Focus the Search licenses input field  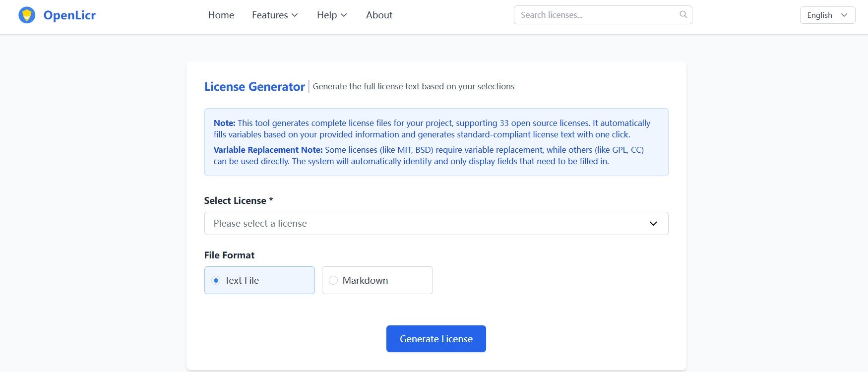(603, 15)
